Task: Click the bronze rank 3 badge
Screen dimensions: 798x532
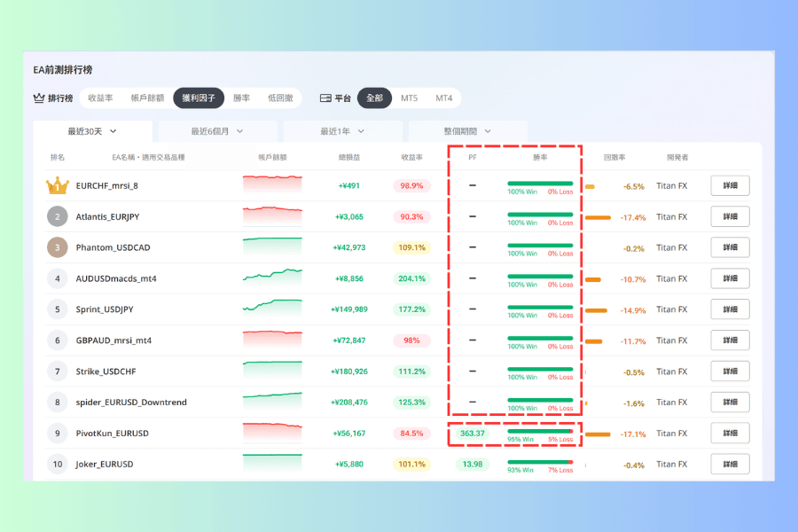Action: tap(58, 247)
